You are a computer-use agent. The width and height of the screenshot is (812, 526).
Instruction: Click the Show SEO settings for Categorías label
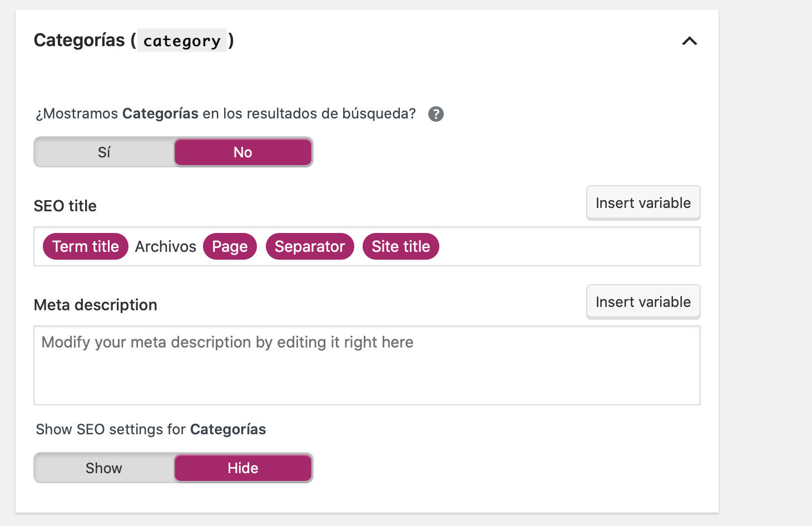(151, 429)
